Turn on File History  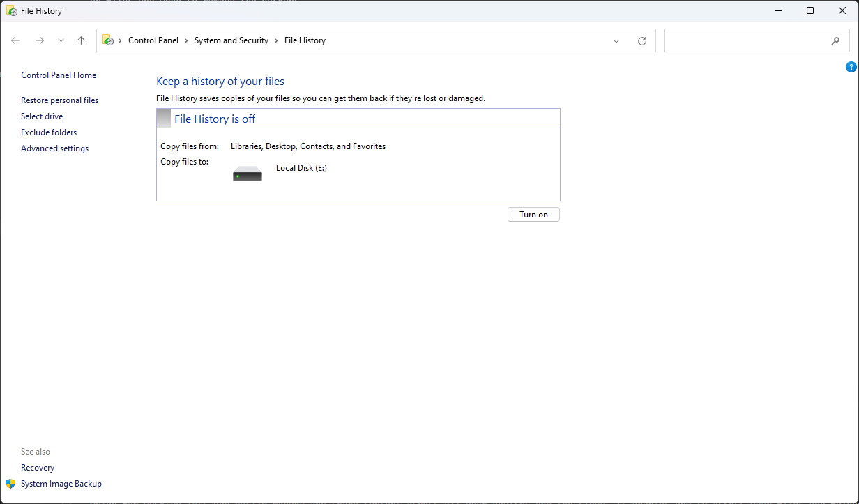pyautogui.click(x=533, y=215)
